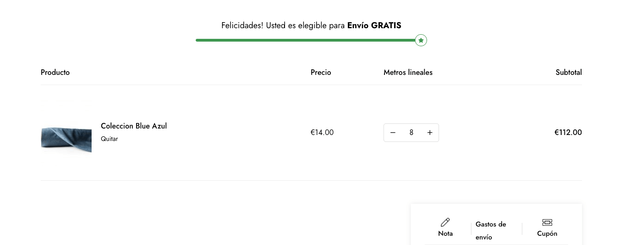The image size is (644, 245).
Task: Click the Precio column header
Action: coord(321,72)
